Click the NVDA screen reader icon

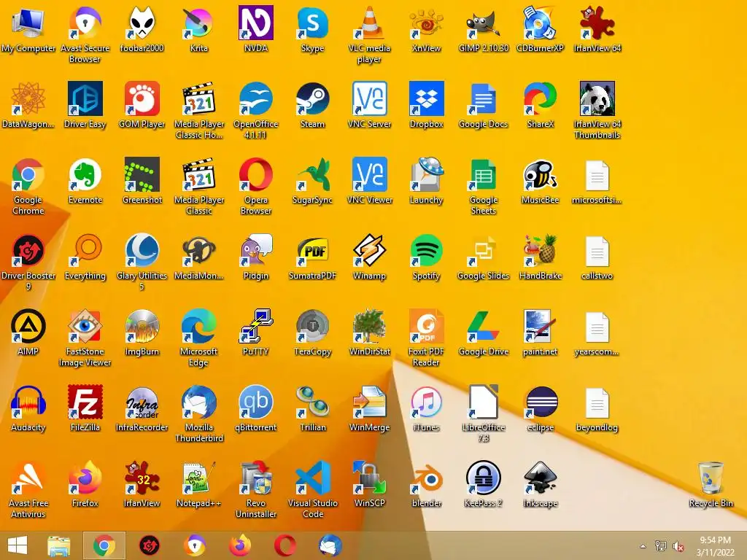click(256, 29)
